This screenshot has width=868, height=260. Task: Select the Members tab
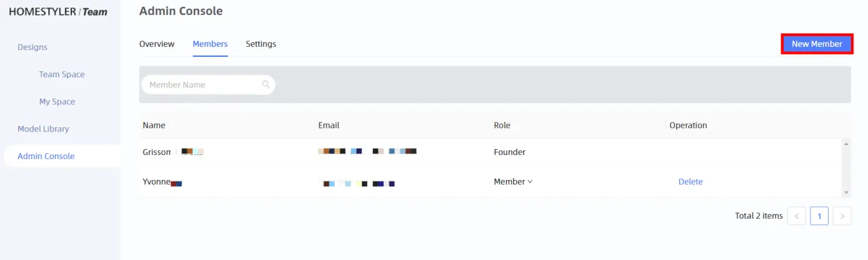tap(210, 44)
